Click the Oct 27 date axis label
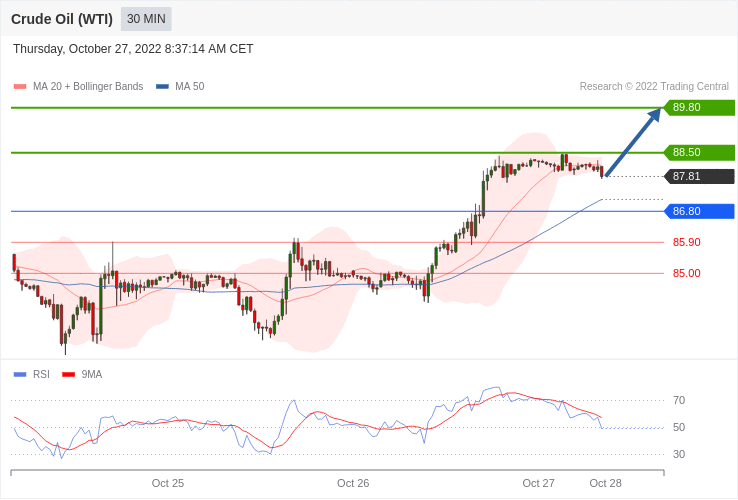This screenshot has width=738, height=500. (x=538, y=484)
